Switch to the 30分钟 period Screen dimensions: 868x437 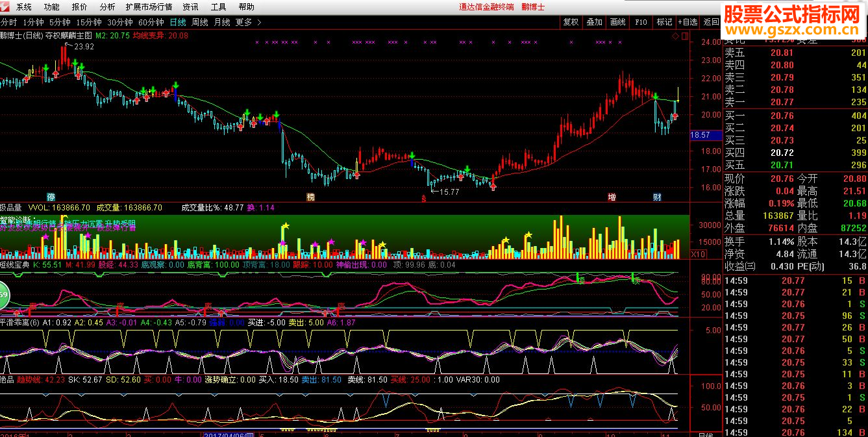[x=120, y=22]
